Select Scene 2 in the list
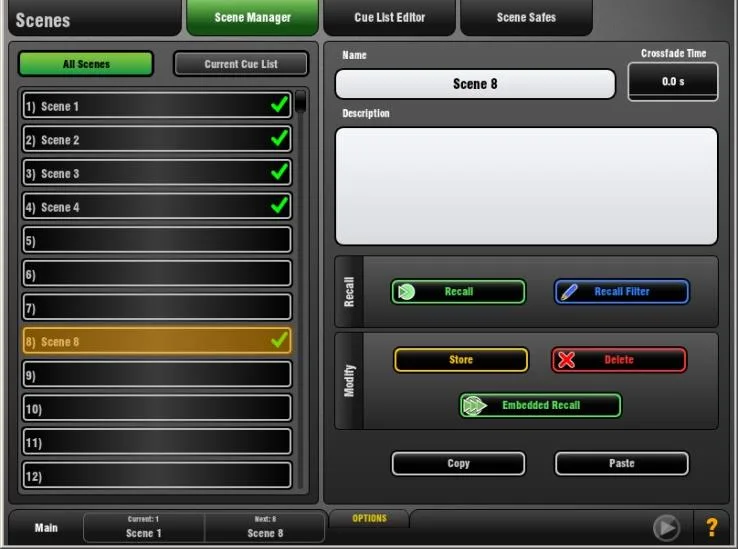 (x=157, y=139)
